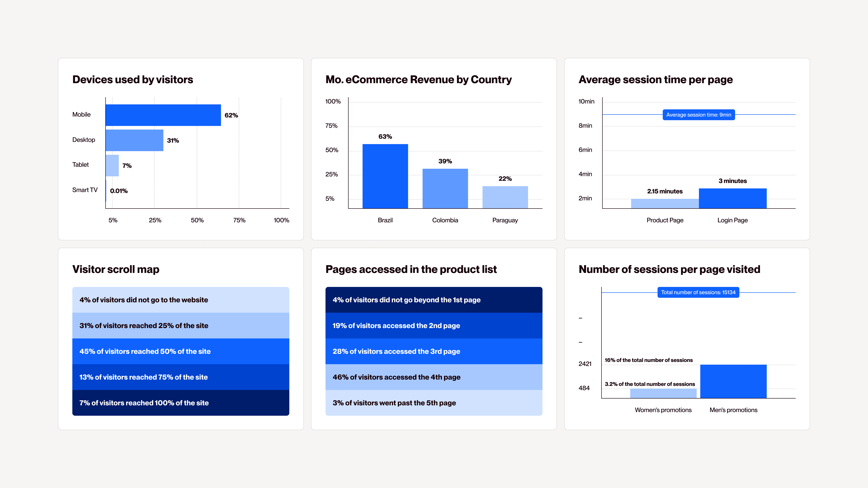
Task: Select the Brazil 63% revenue bar
Action: 385,176
